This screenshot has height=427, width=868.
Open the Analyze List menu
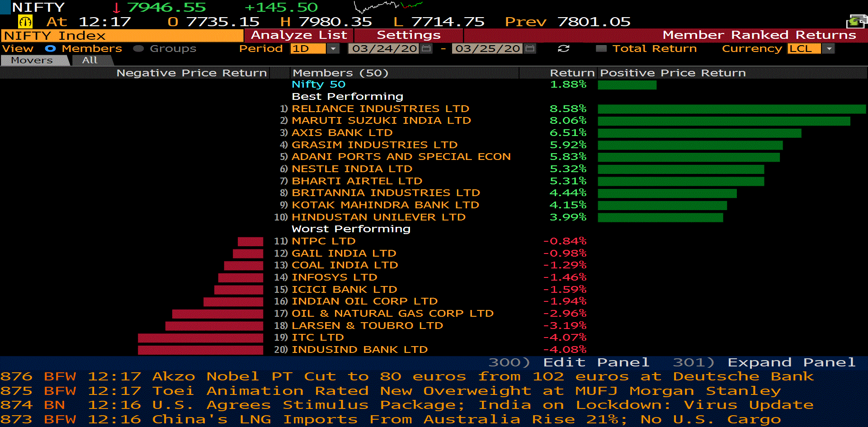click(299, 35)
